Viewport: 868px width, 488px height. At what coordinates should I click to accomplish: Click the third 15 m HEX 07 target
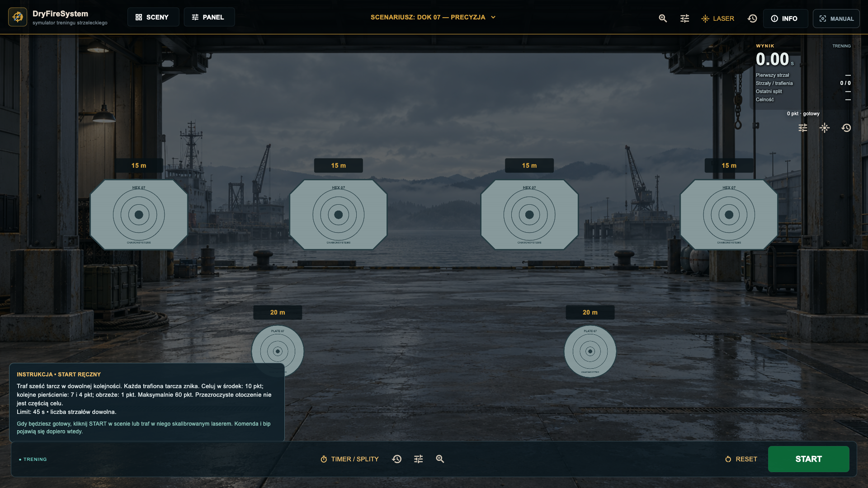click(529, 215)
